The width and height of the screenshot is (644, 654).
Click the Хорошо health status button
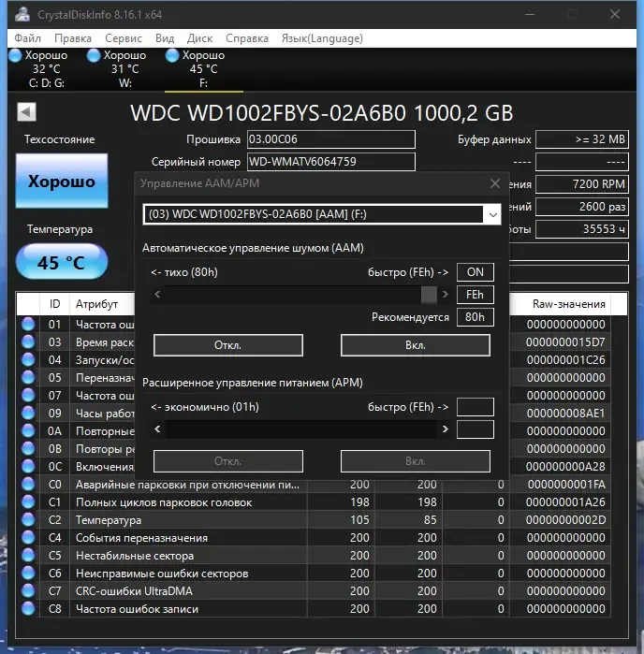click(x=62, y=181)
